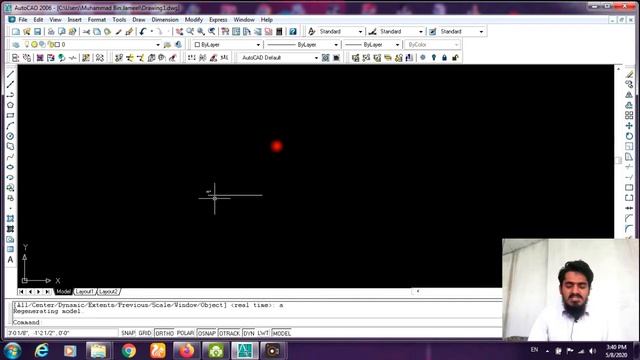Click the Undo arrow icon
Image resolution: width=640 pixels, height=360 pixels.
tap(142, 31)
